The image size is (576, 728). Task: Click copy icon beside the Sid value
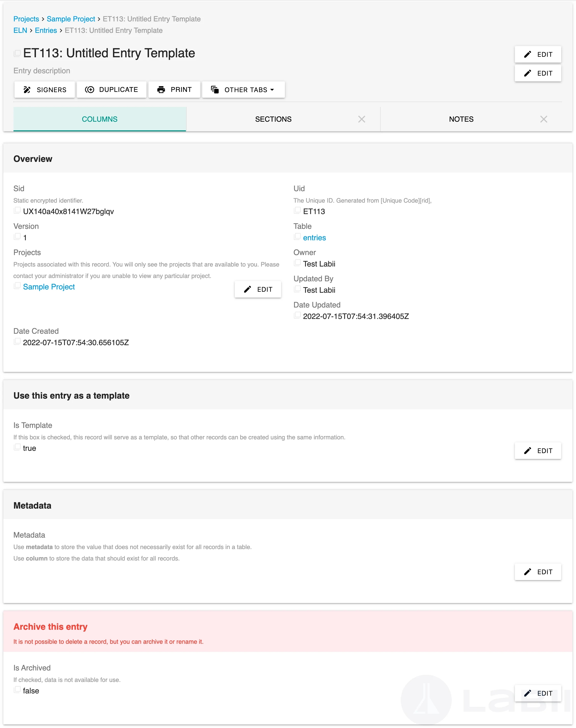[x=17, y=210]
